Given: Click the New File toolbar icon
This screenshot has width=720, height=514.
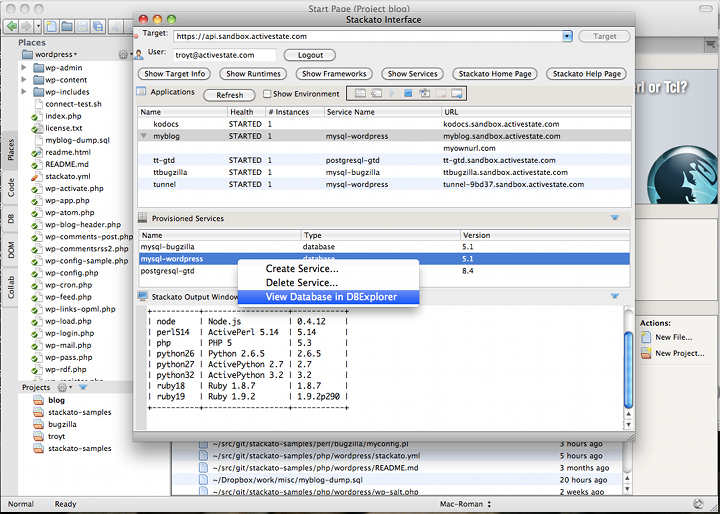Looking at the screenshot, I should click(51, 26).
